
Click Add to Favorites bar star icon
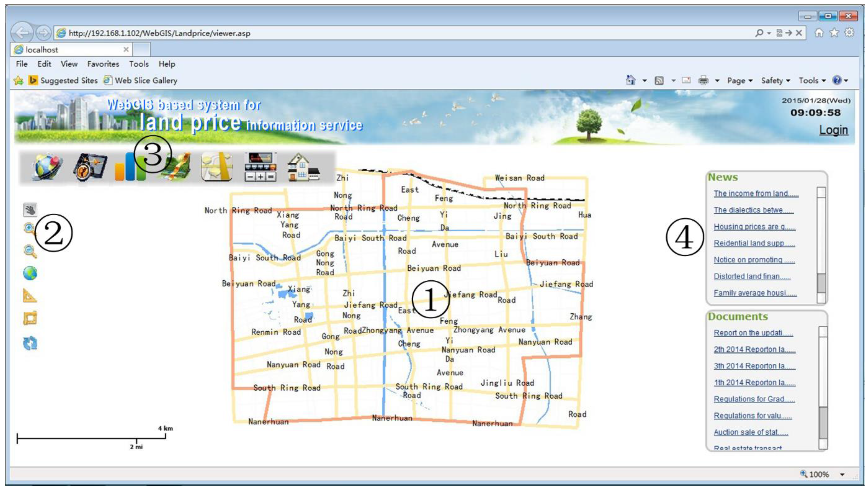click(x=19, y=80)
